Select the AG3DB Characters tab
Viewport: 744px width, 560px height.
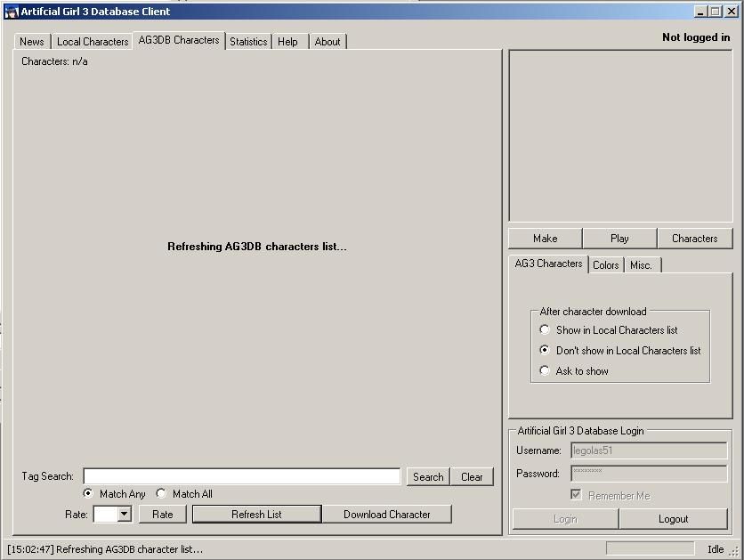coord(179,40)
